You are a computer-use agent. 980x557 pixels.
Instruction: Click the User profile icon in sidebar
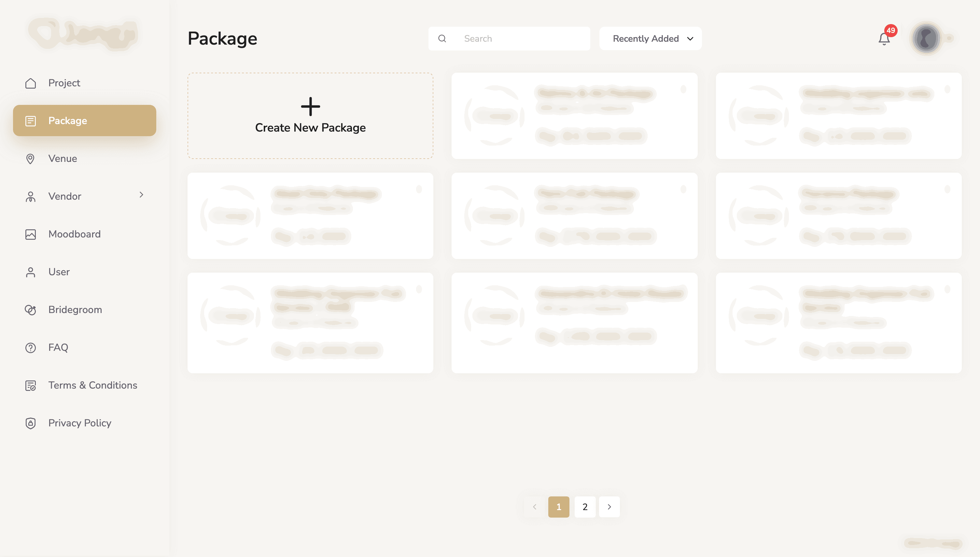pos(31,272)
